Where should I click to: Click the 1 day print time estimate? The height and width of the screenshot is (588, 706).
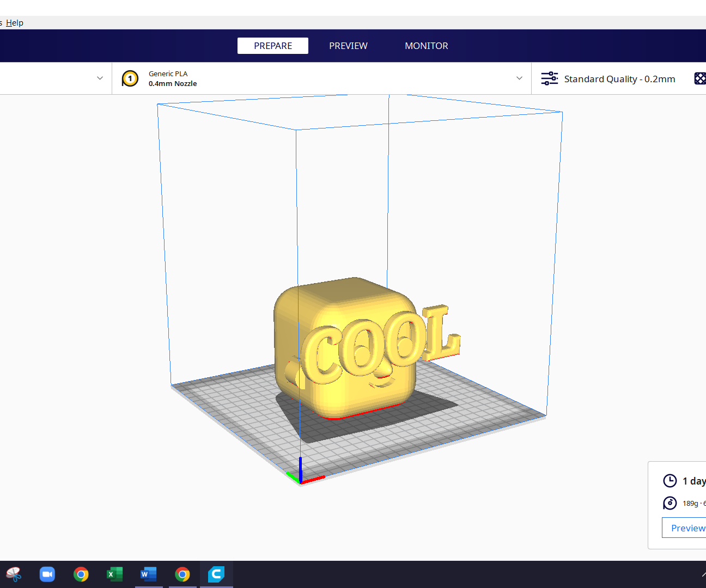694,481
